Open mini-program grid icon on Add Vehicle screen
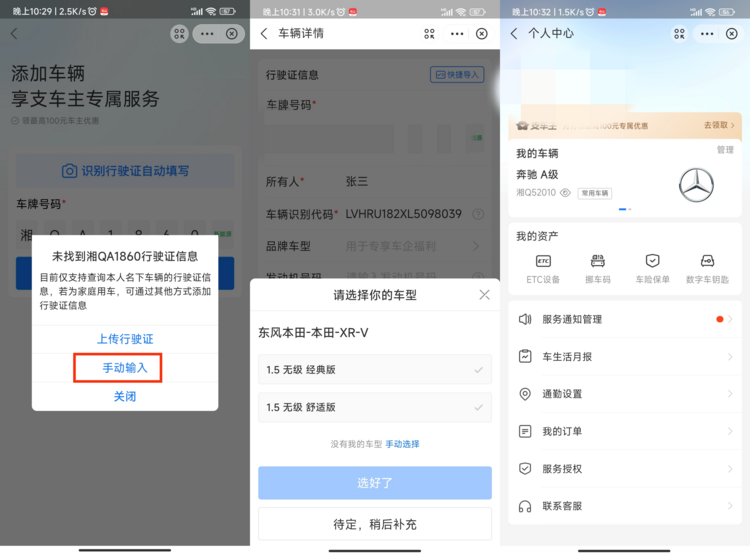Viewport: 750px width, 556px height. point(179,33)
